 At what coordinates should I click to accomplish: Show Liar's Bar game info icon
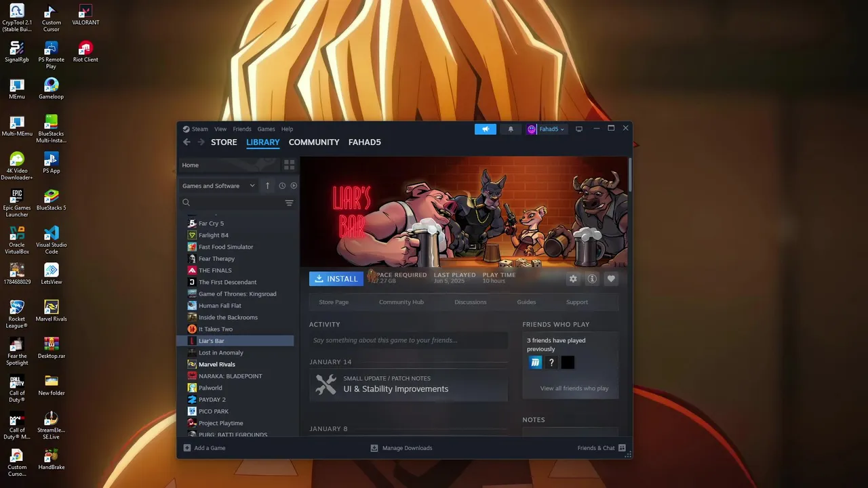pyautogui.click(x=592, y=279)
